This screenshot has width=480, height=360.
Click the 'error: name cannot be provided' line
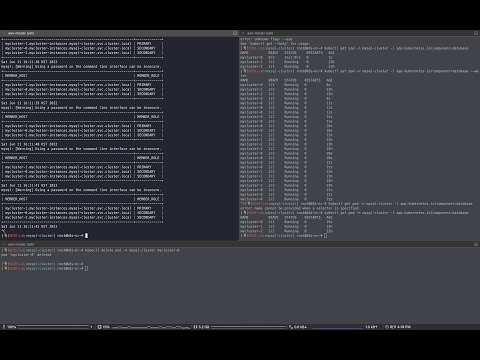click(x=299, y=208)
